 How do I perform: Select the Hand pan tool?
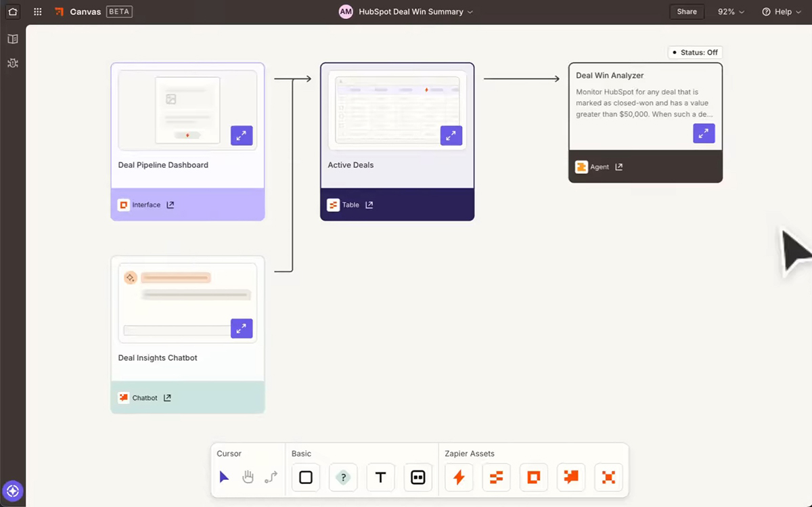(248, 477)
